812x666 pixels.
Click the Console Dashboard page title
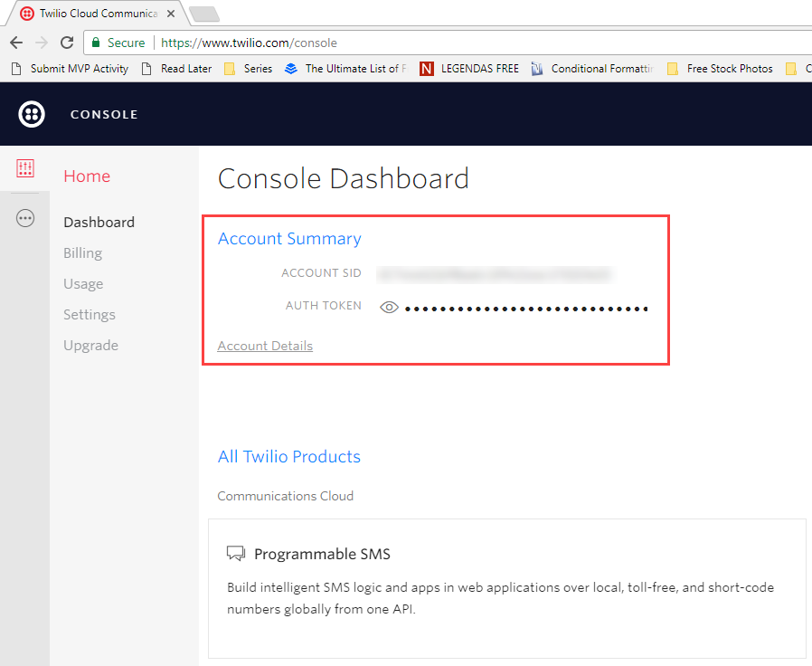click(x=344, y=179)
